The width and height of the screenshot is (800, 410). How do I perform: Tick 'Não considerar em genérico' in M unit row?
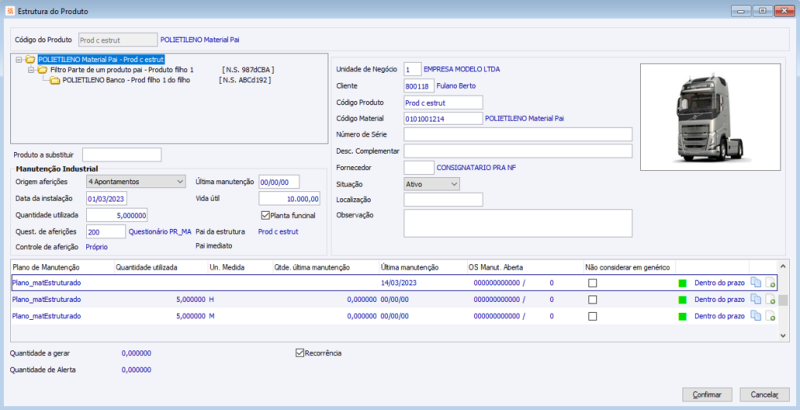coord(592,316)
